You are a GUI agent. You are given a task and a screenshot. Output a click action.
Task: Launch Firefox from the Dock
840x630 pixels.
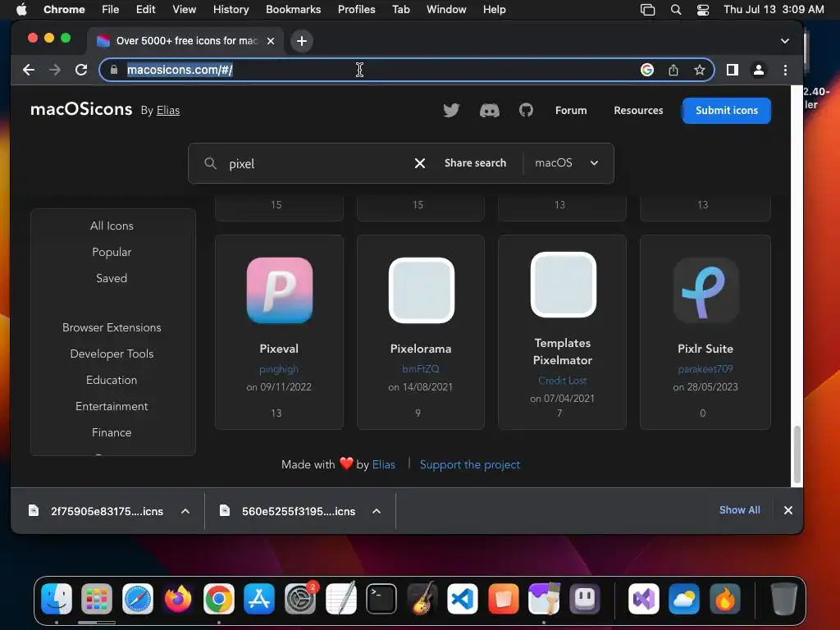pos(178,598)
